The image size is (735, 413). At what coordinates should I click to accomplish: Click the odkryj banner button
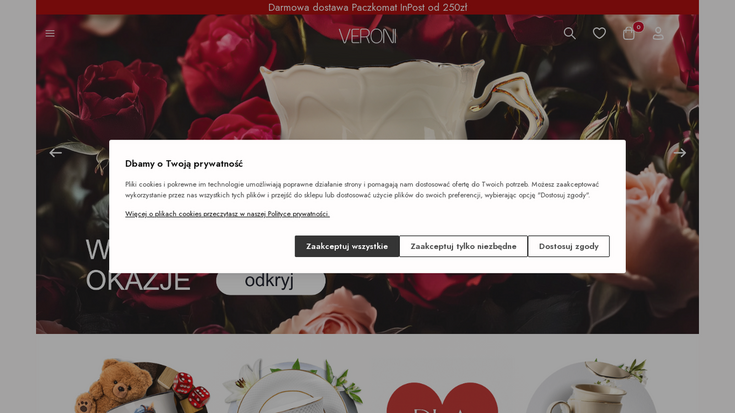point(270,281)
